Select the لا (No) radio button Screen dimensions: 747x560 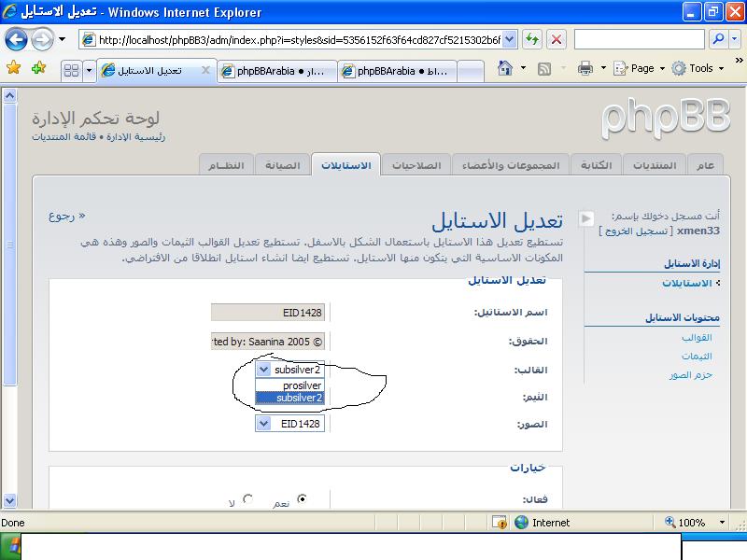(247, 500)
